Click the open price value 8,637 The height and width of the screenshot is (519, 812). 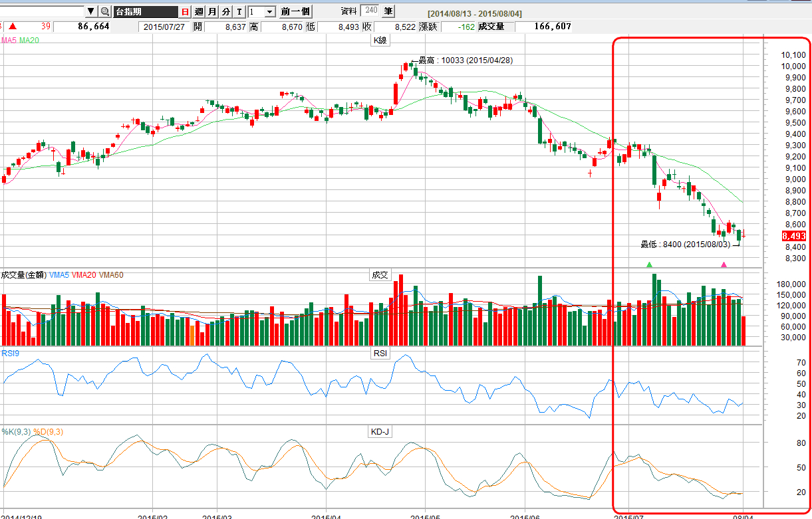tap(235, 27)
